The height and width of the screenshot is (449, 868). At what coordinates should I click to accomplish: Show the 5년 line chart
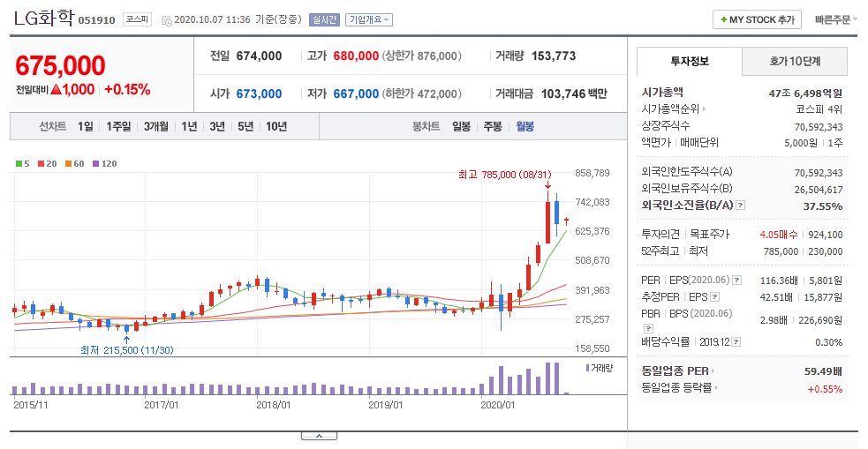pyautogui.click(x=245, y=127)
